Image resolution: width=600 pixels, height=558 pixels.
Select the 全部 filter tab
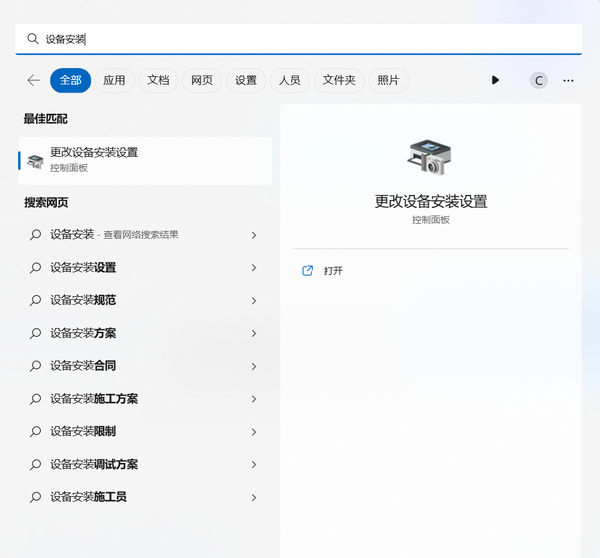(70, 80)
